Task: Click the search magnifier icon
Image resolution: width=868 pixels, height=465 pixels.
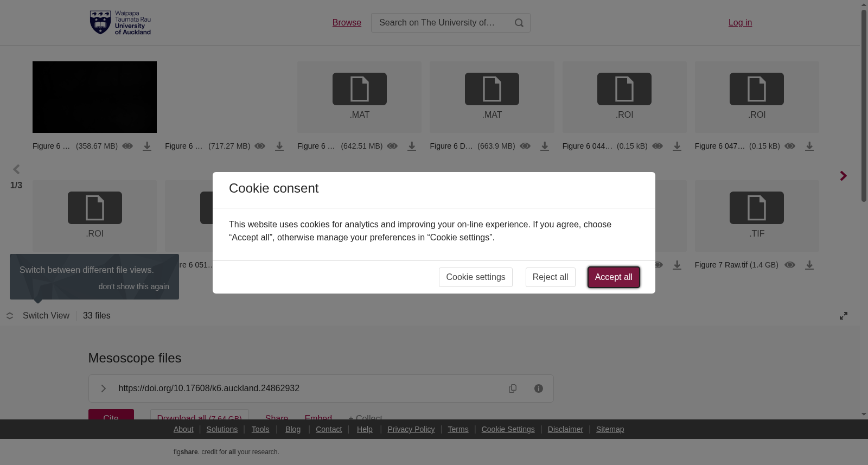Action: click(519, 23)
